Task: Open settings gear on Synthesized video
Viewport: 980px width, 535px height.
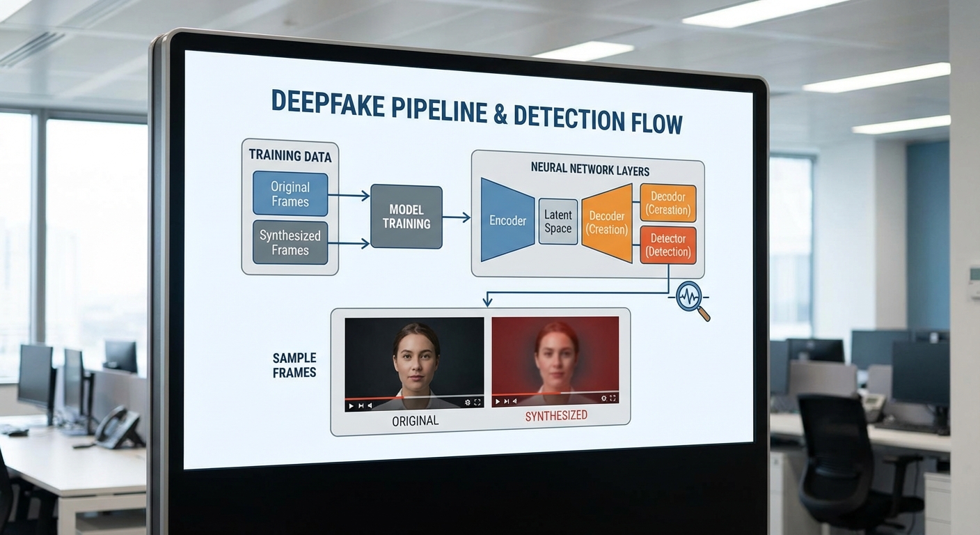Action: pos(603,398)
